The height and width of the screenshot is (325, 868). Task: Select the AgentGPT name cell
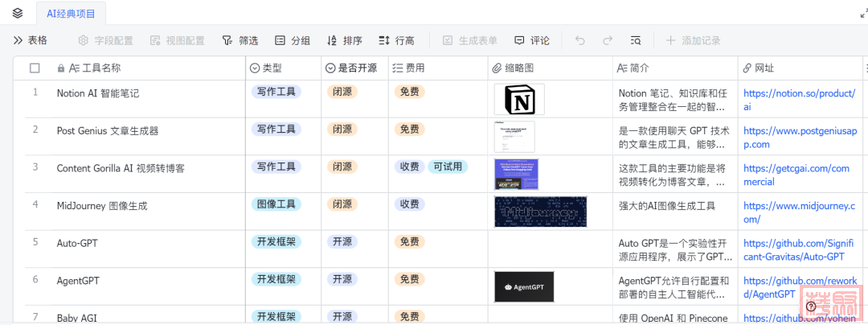tap(149, 287)
